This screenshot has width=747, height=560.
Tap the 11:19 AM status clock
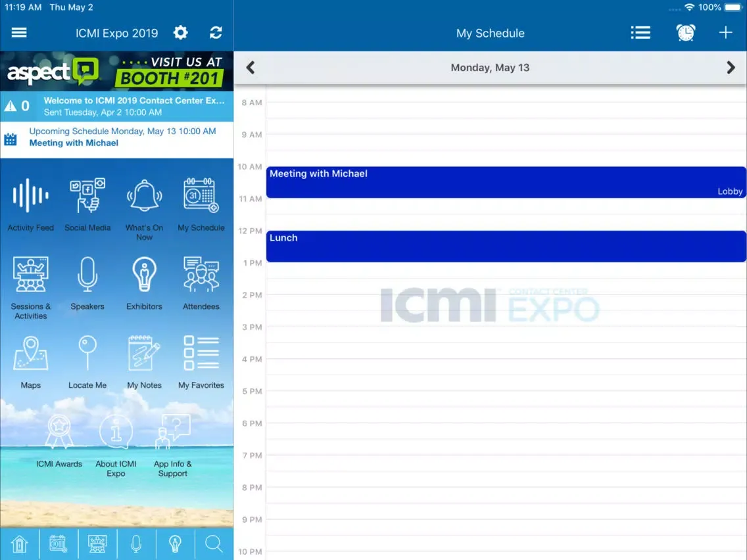(23, 7)
